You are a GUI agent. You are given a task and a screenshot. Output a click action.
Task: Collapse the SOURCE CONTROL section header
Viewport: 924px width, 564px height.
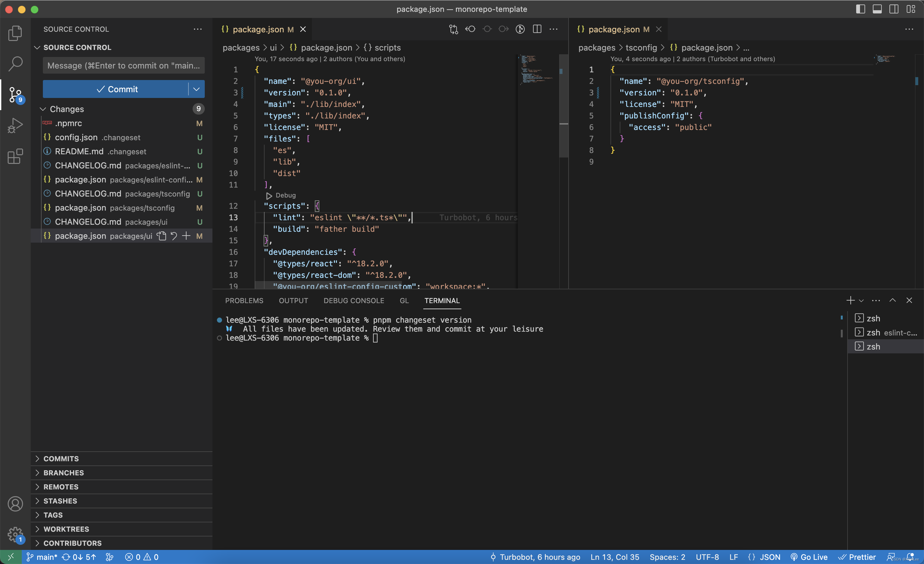pos(37,48)
